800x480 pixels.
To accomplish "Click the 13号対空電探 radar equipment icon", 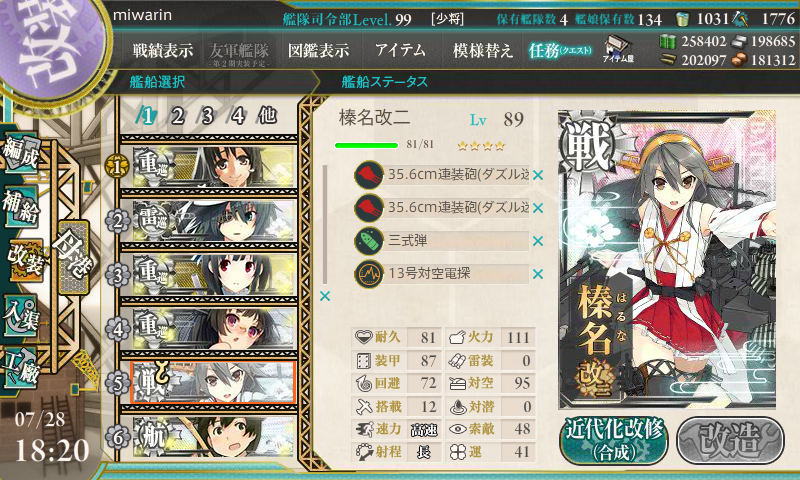I will pyautogui.click(x=369, y=274).
